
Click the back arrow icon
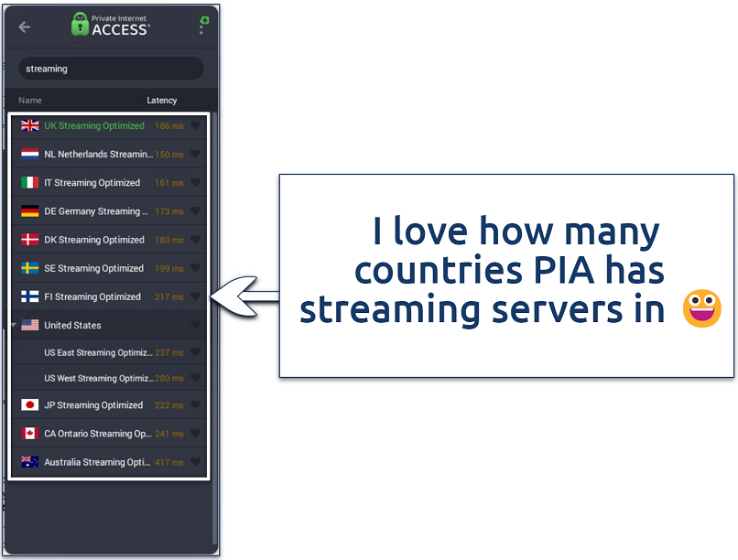point(25,27)
